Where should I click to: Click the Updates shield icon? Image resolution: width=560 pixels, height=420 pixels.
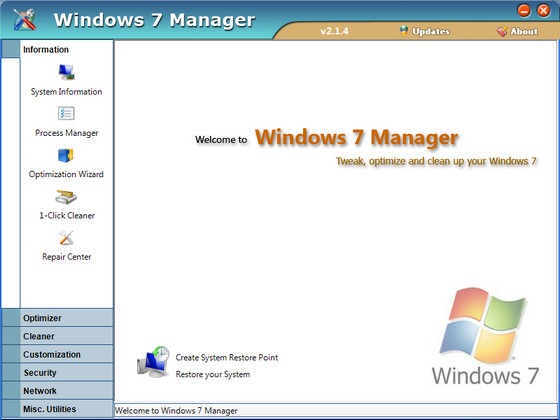click(404, 31)
